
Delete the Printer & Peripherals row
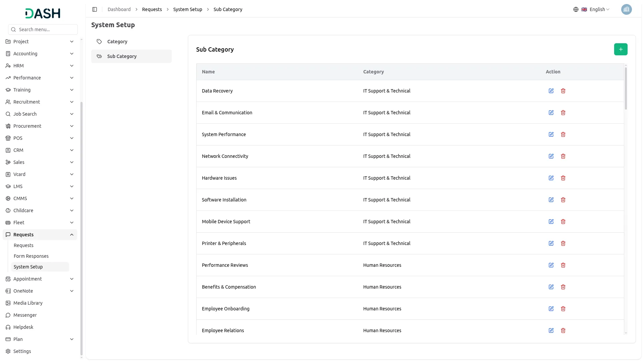click(563, 243)
